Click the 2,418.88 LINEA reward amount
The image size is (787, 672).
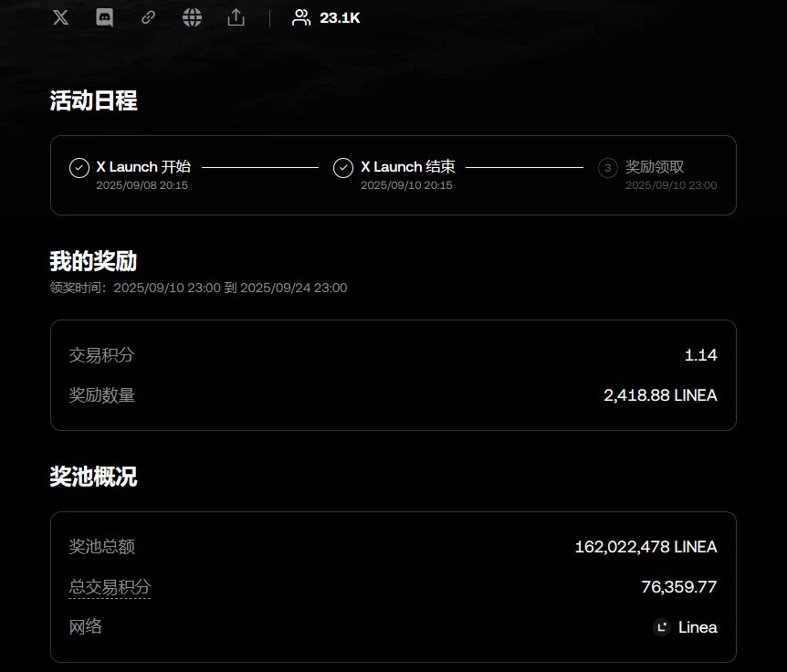660,395
